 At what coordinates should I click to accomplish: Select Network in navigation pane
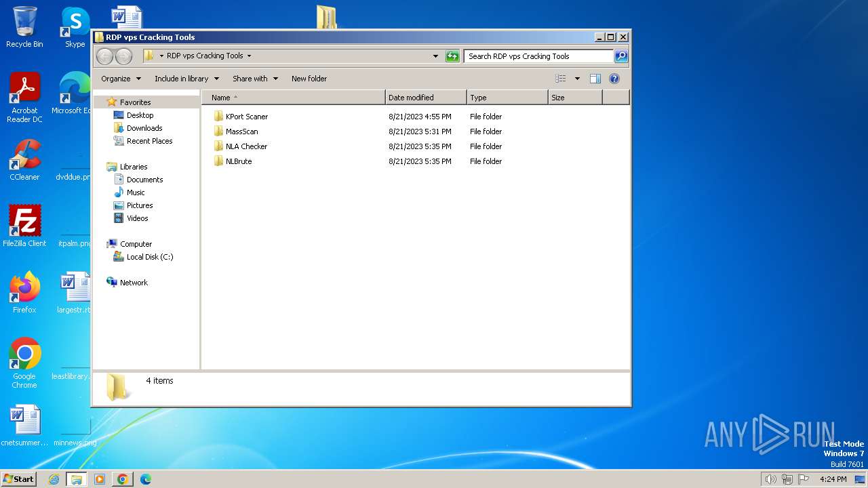pyautogui.click(x=134, y=283)
